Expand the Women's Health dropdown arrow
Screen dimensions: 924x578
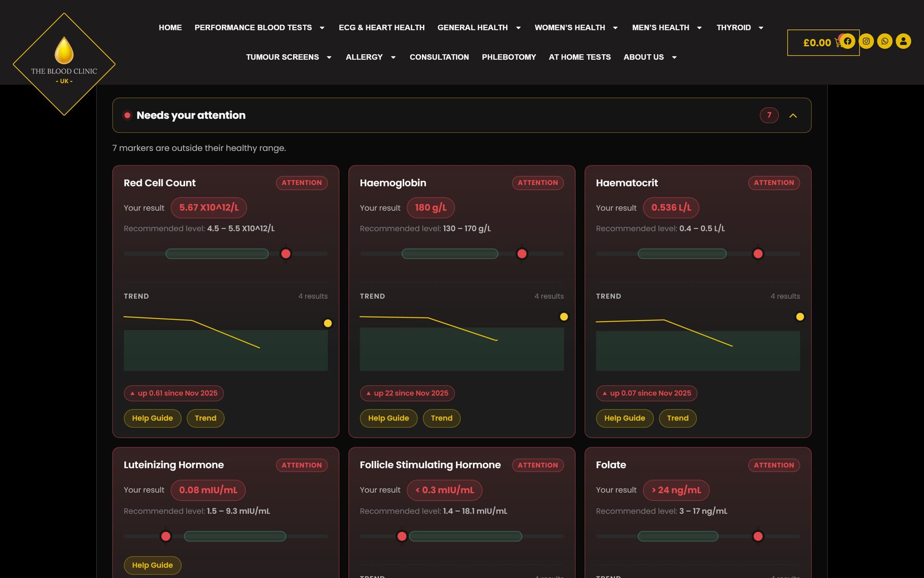[x=615, y=28]
